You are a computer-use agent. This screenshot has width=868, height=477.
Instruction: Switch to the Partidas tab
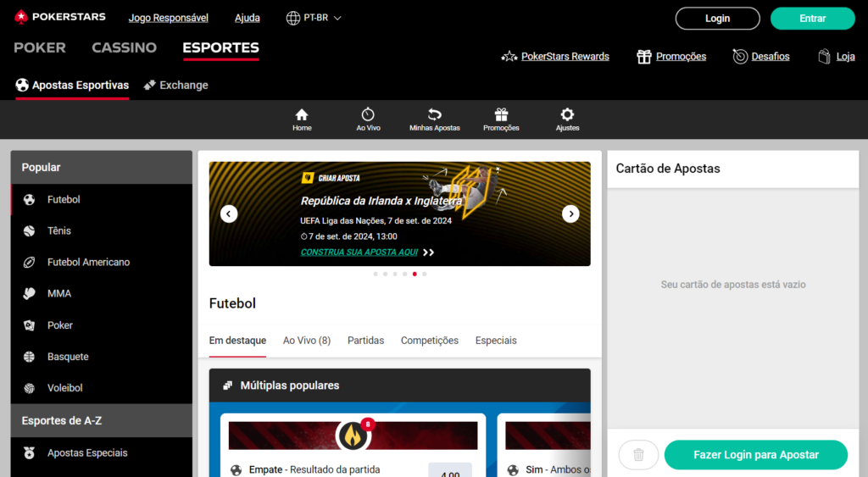pos(366,341)
